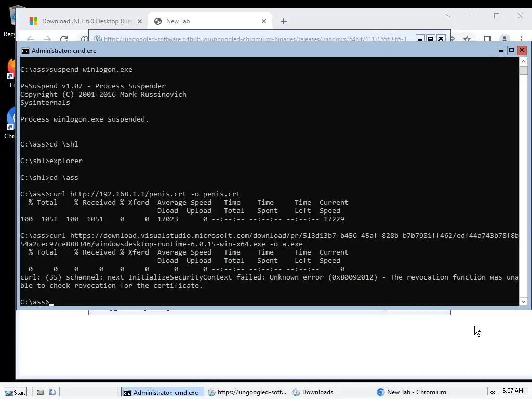Switch to the Download .NET 6.0 Desktop Runtime tab
The image size is (532, 399).
86,21
